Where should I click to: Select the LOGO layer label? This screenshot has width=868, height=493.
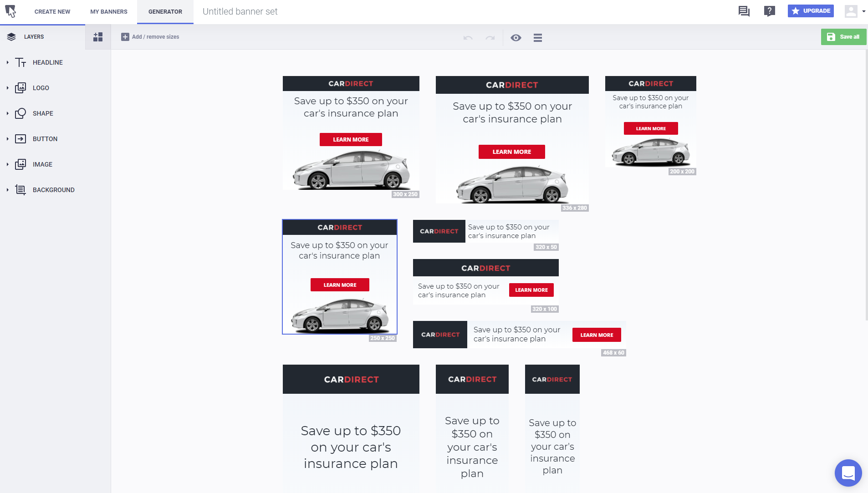click(41, 88)
